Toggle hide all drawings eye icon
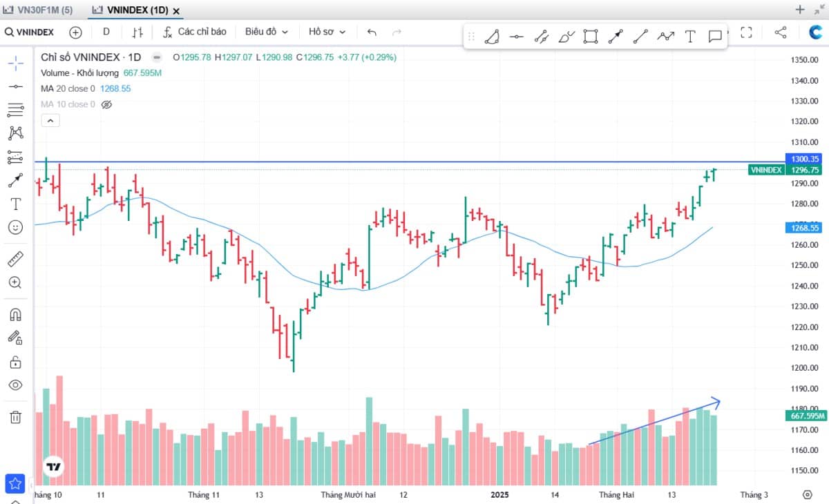 [x=15, y=385]
